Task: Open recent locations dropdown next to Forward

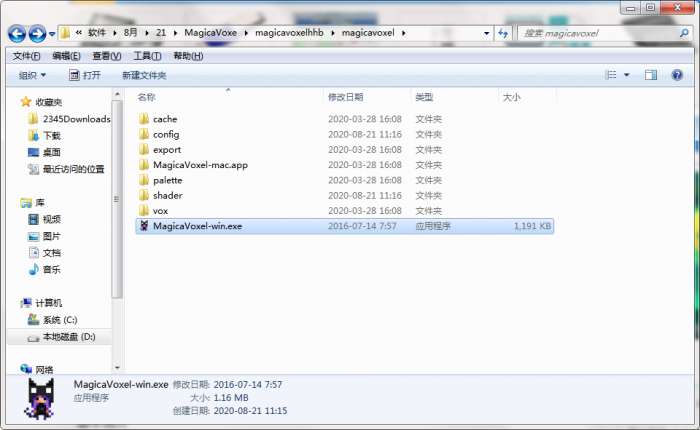Action: [52, 34]
